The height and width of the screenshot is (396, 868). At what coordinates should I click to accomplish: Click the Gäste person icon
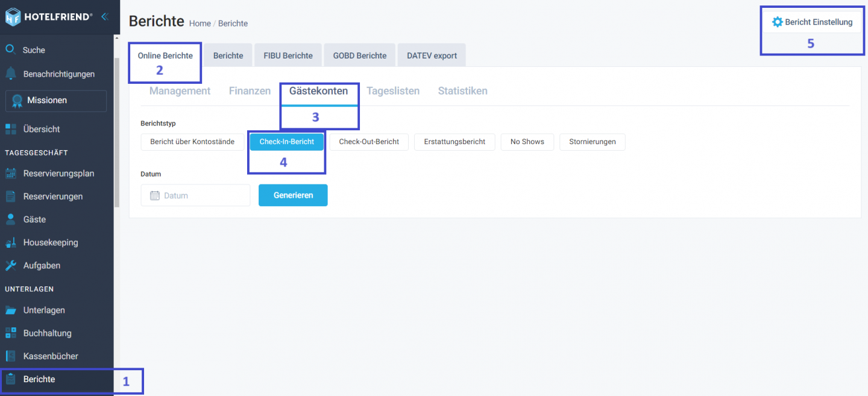tap(10, 219)
